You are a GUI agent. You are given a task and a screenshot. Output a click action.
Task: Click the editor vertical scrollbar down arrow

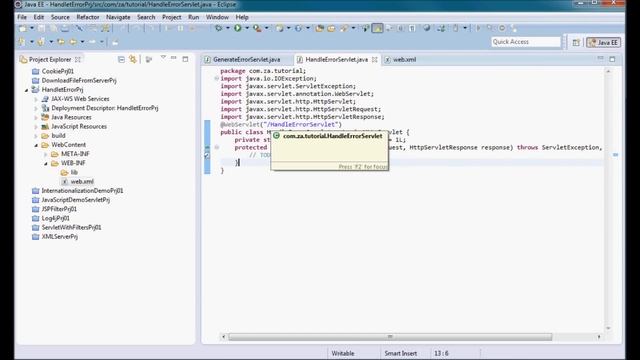(x=608, y=328)
